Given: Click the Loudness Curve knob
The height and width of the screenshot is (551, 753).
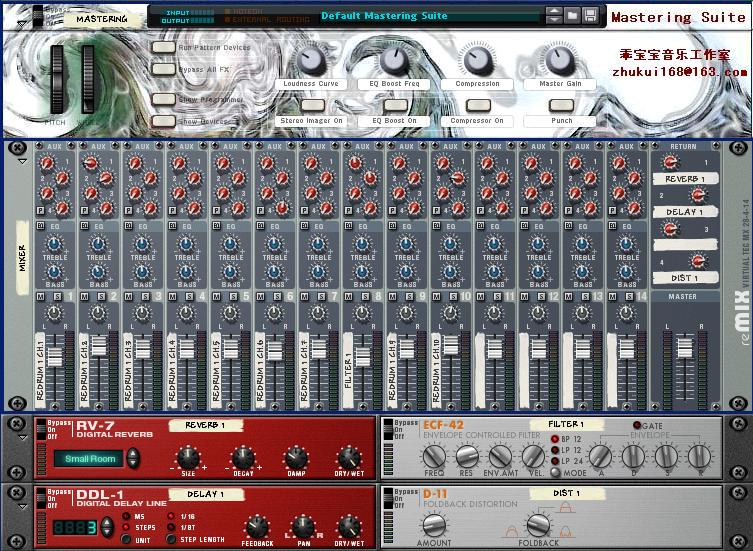Looking at the screenshot, I should (311, 60).
